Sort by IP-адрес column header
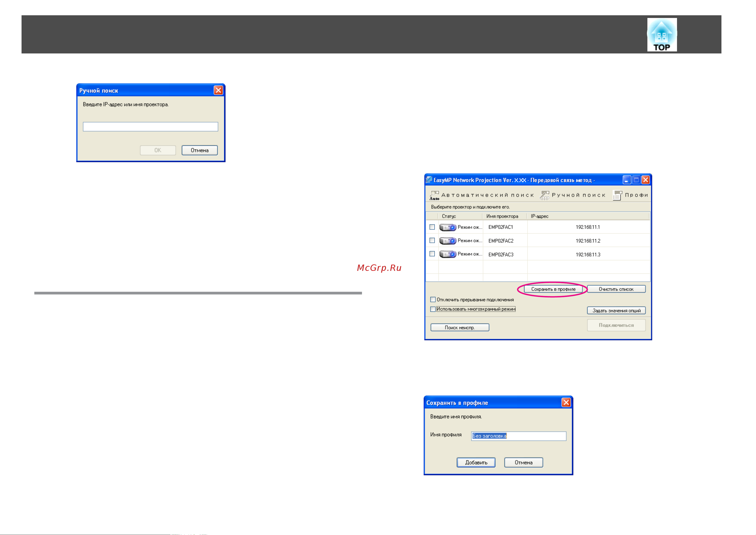The height and width of the screenshot is (535, 756). coord(588,216)
